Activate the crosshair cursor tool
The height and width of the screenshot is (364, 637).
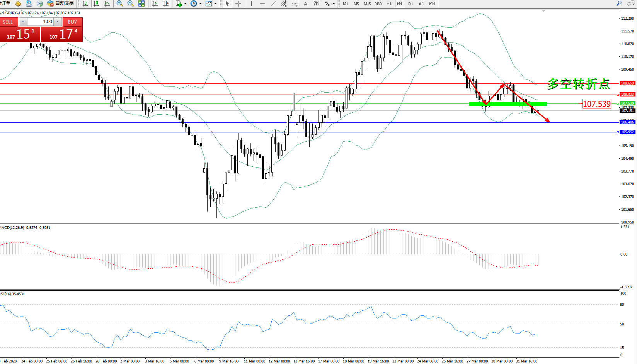[238, 3]
